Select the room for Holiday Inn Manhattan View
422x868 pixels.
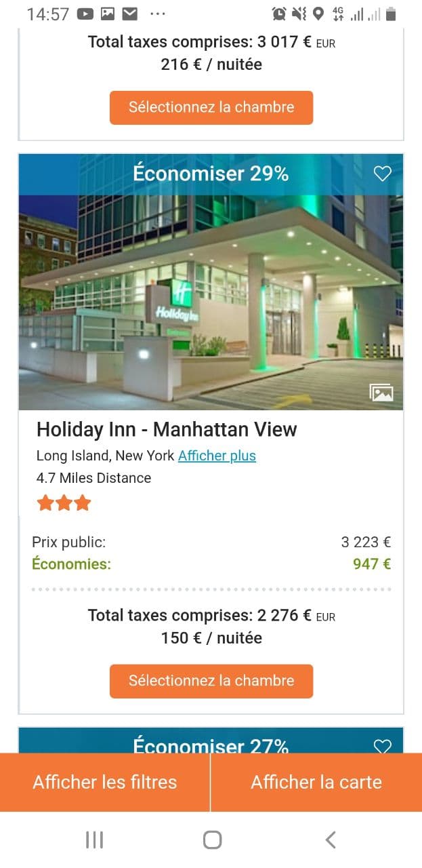click(x=211, y=681)
